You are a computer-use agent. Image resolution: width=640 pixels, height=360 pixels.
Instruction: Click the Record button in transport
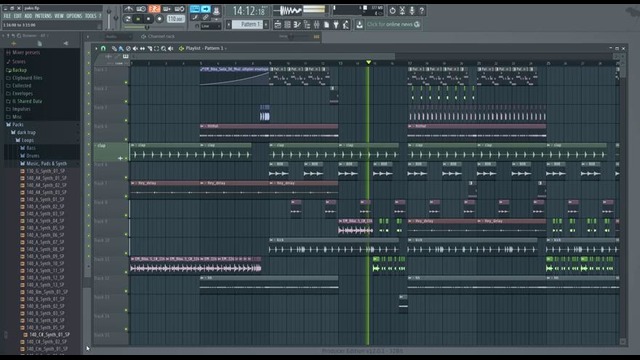[159, 19]
